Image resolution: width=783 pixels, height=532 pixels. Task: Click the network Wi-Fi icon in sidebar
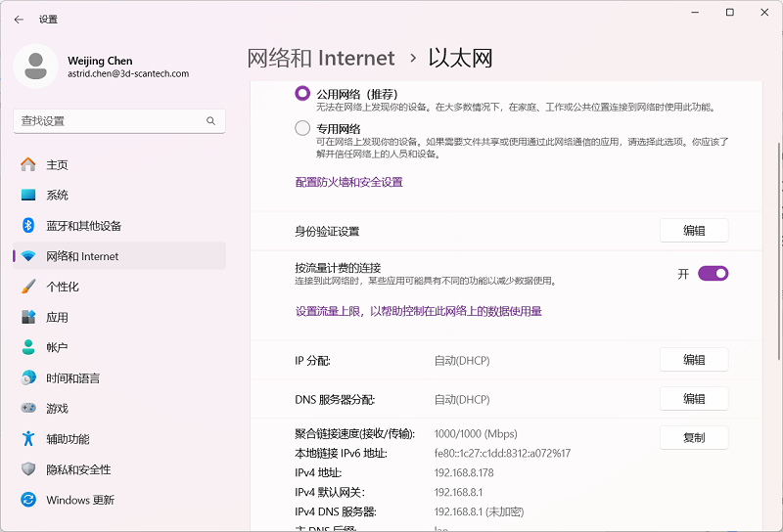point(28,256)
